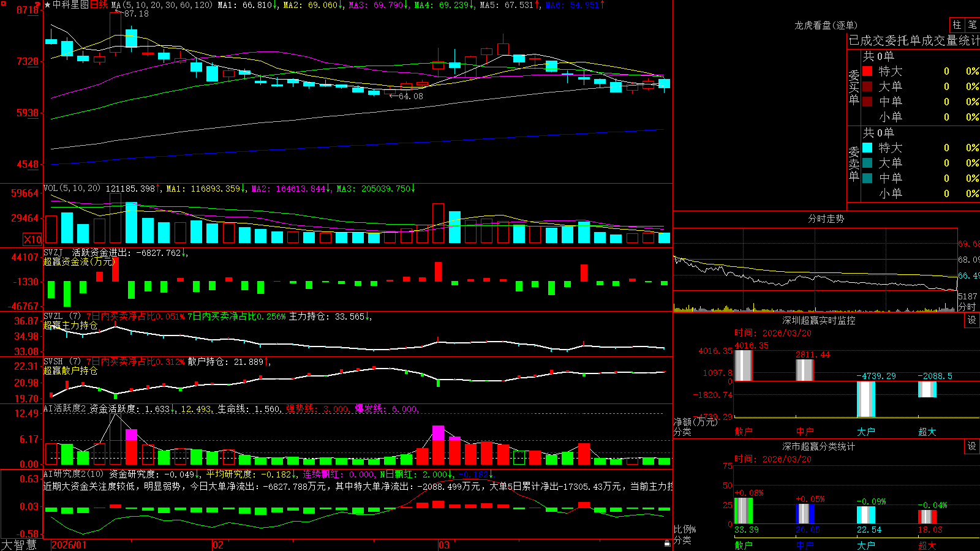The image size is (980, 551).
Task: Click the dark red 中单 swatch under 委买单
Action: (x=867, y=102)
